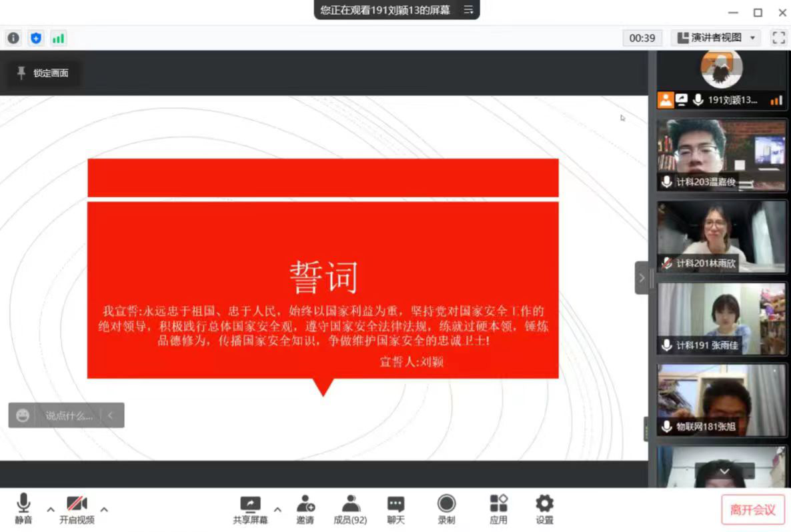
Task: Turn on the camera (开启视频)
Action: (x=77, y=510)
